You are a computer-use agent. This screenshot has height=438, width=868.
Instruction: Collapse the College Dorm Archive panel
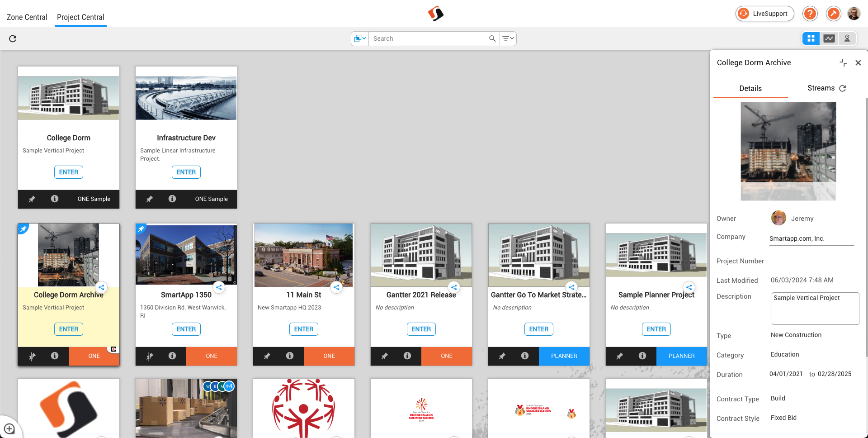pos(843,63)
